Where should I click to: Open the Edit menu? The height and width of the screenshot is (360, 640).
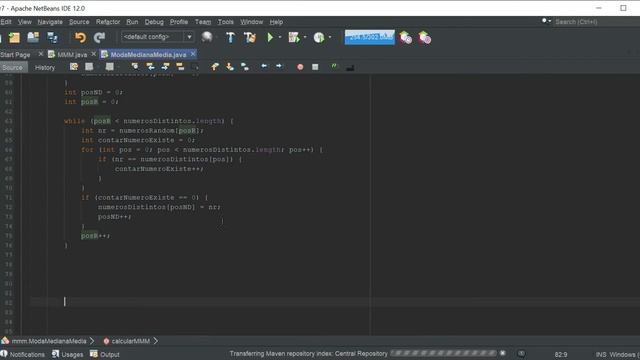6,22
